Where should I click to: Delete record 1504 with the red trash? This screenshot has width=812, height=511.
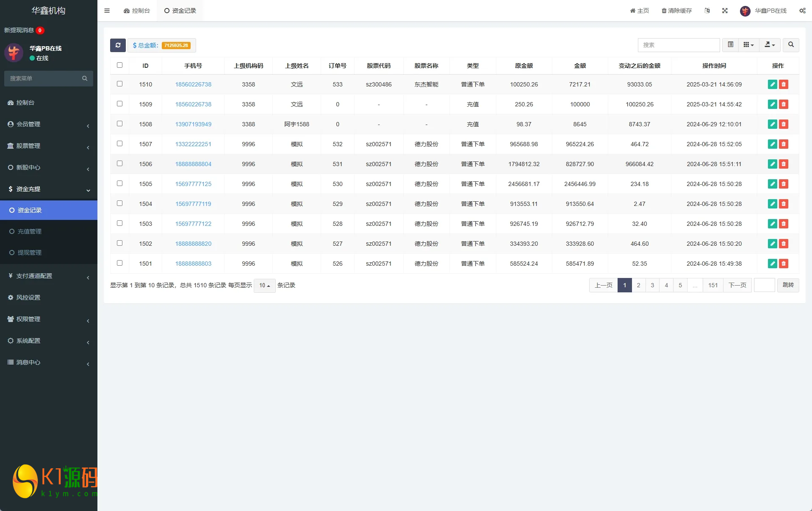pos(784,204)
